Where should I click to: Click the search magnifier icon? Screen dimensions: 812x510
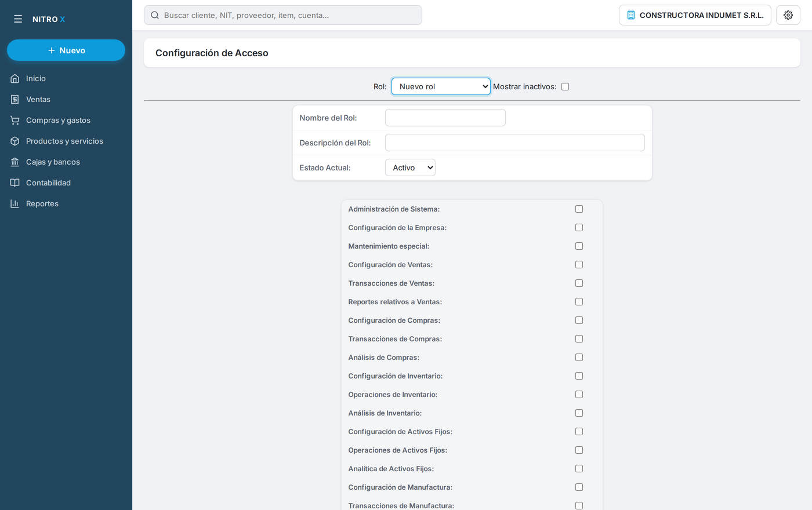[155, 15]
